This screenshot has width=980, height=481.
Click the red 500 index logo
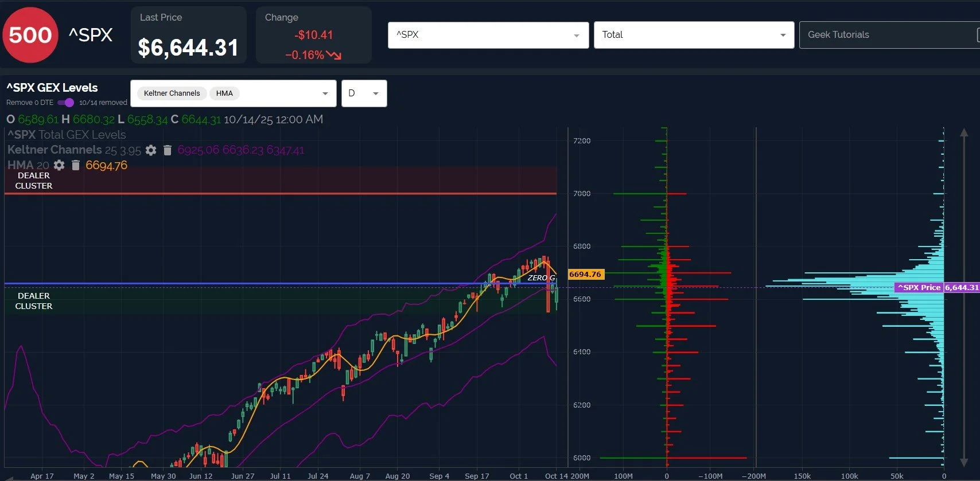click(30, 35)
